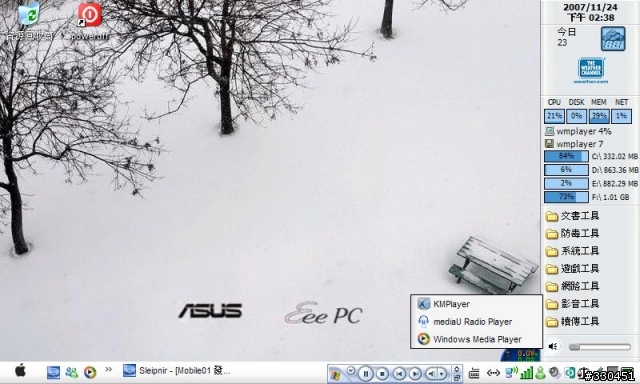This screenshot has width=640, height=384.
Task: Expand the quick launch overflow chevron
Action: (108, 369)
